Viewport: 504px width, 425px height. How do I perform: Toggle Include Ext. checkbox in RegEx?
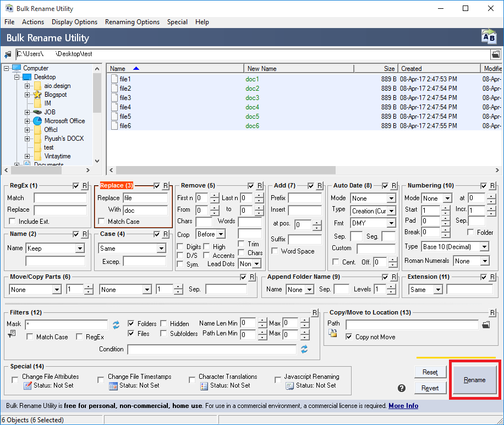coord(12,222)
